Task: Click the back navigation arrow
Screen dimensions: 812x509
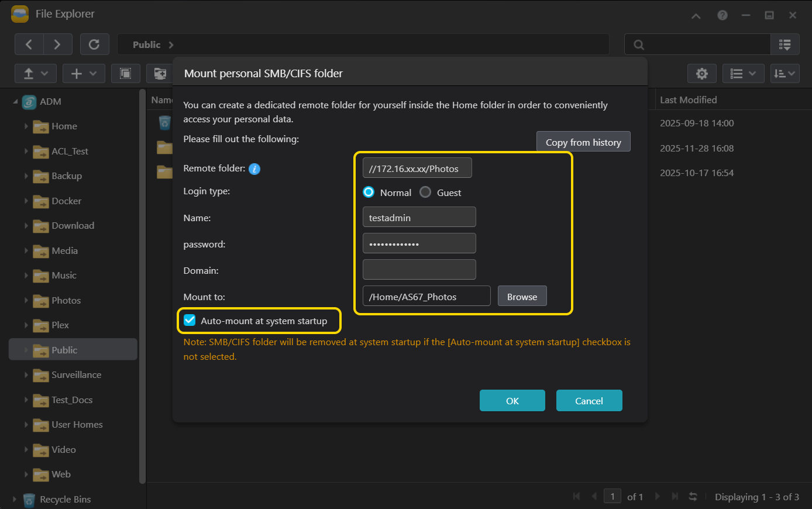Action: pyautogui.click(x=29, y=44)
